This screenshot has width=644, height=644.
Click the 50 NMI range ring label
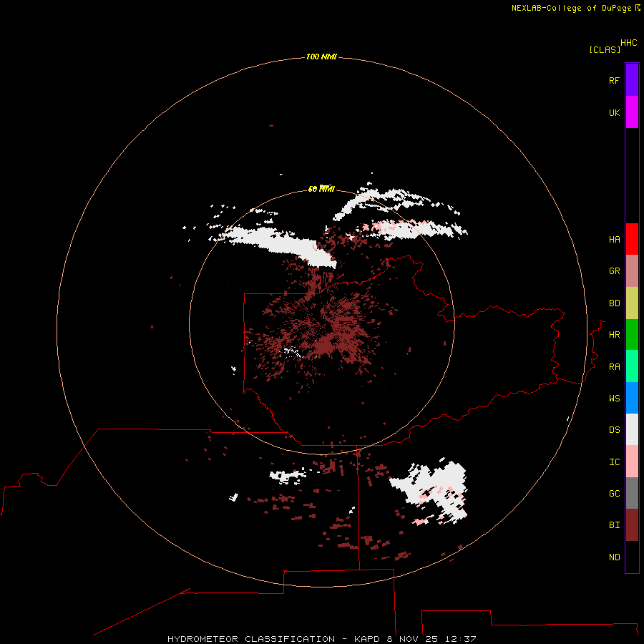point(321,189)
